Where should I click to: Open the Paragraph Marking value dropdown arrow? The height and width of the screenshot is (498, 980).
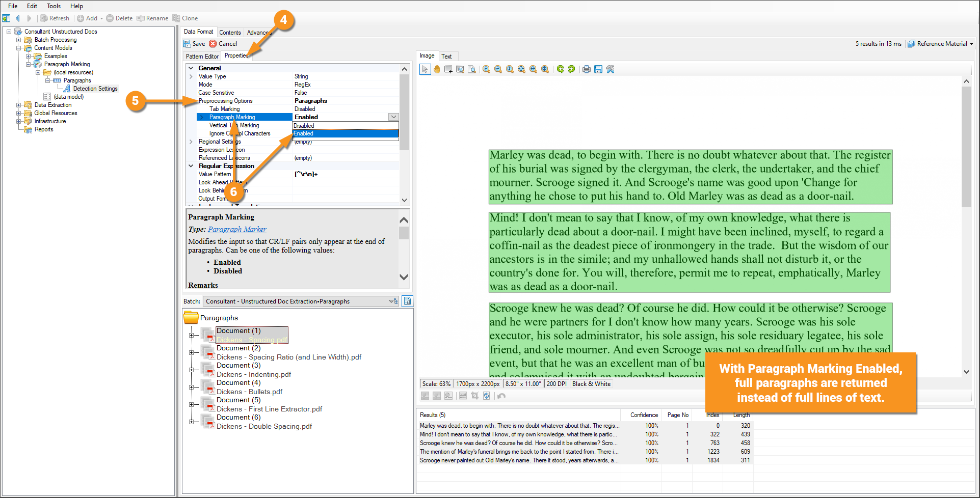[393, 117]
